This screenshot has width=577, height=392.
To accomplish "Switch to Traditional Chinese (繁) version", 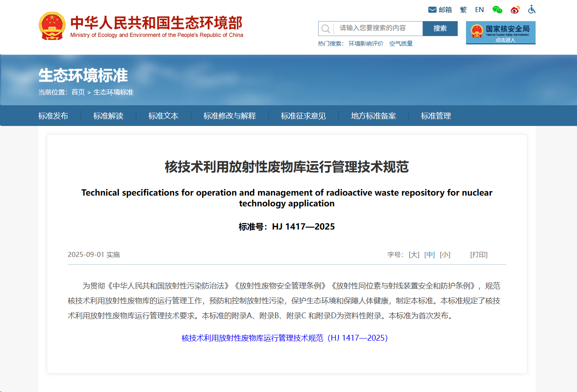I will pos(463,10).
